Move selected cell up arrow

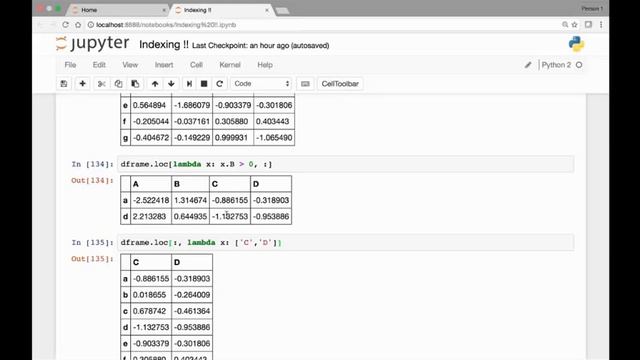tap(155, 84)
